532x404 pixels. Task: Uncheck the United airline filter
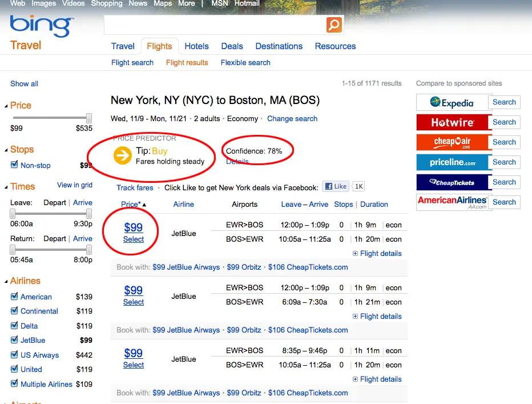tap(14, 369)
